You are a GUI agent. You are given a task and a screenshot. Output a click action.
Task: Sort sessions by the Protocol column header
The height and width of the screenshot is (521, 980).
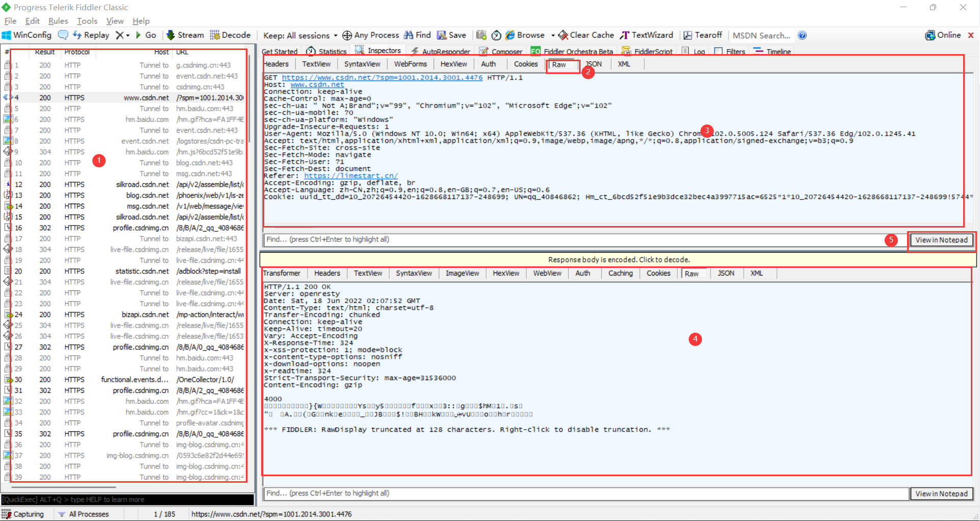[77, 52]
